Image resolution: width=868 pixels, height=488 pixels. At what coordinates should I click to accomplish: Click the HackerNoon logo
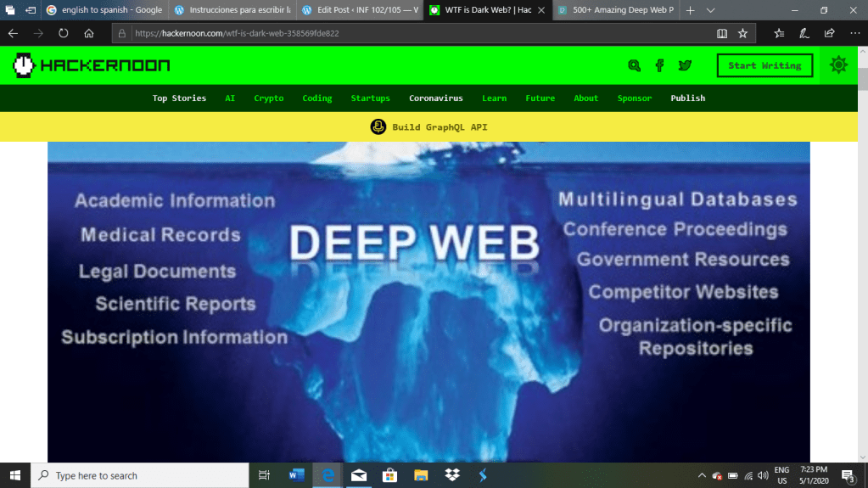pyautogui.click(x=92, y=65)
